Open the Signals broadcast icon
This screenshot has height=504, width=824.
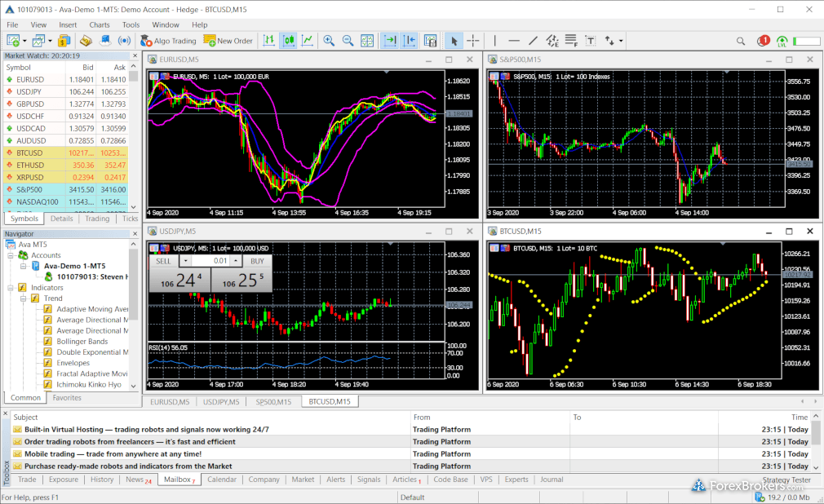124,41
